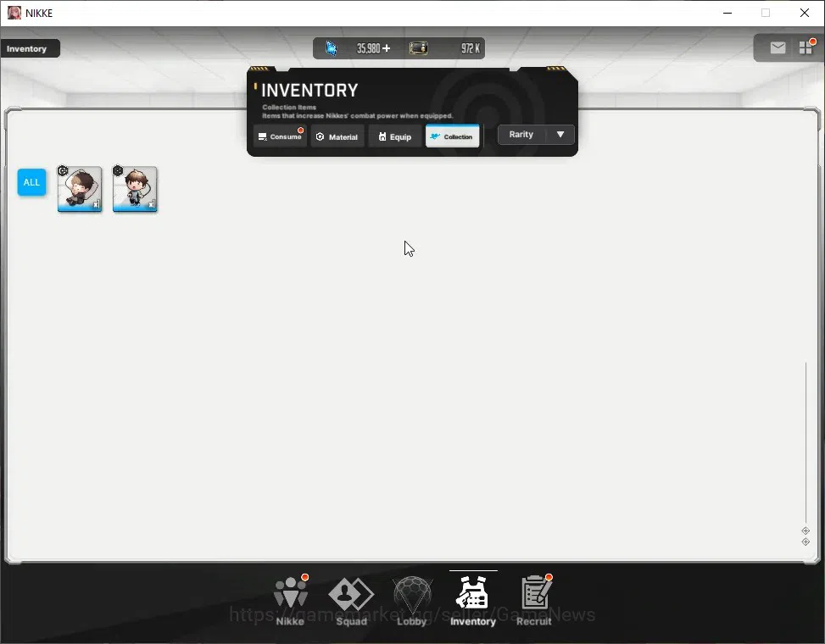Image resolution: width=825 pixels, height=644 pixels.
Task: Select the blue gem currency icon
Action: tap(331, 48)
